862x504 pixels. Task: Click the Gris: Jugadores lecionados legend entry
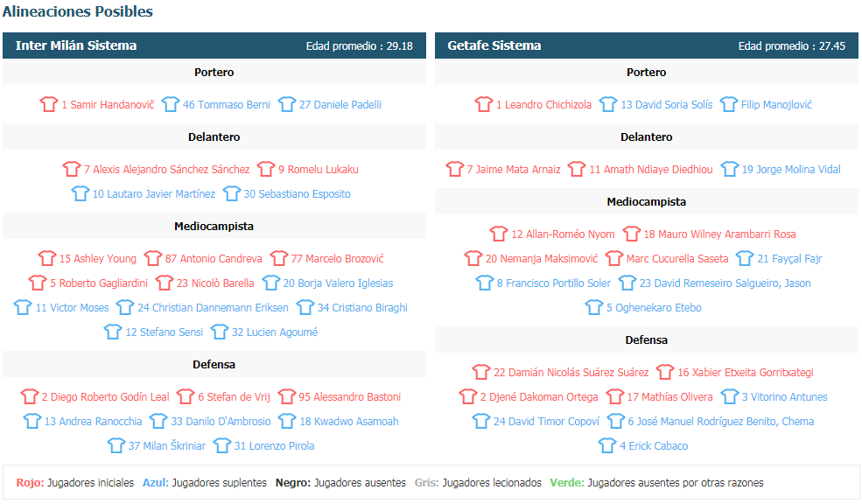coord(478,483)
